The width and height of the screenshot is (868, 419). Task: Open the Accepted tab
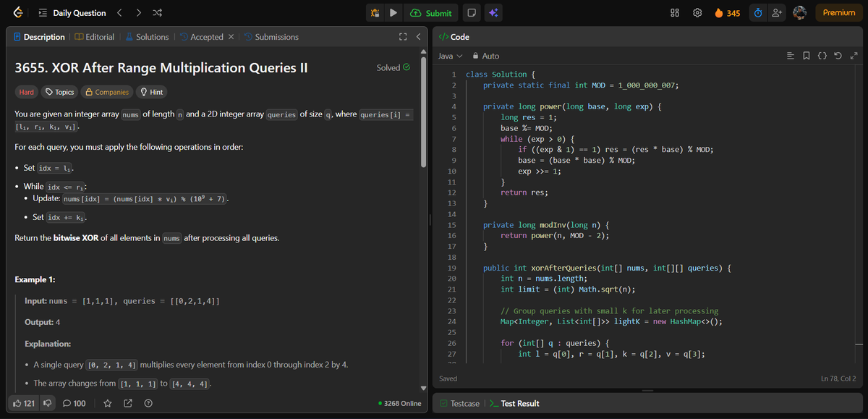pyautogui.click(x=202, y=37)
